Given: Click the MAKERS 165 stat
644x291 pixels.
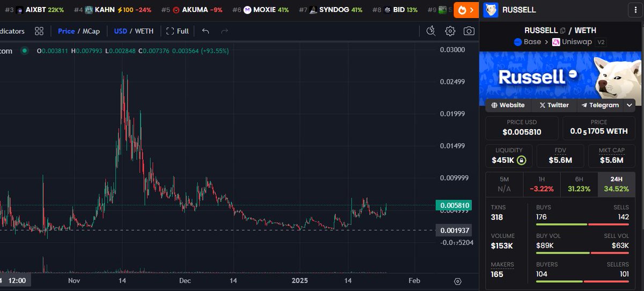Looking at the screenshot, I should tap(503, 270).
